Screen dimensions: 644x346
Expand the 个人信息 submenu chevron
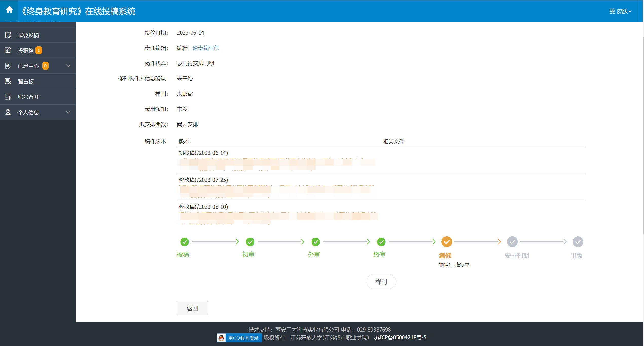point(68,112)
